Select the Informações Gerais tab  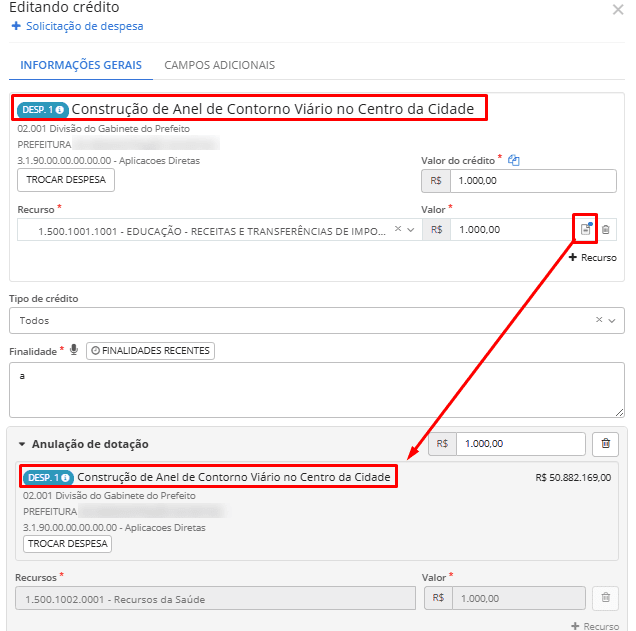(80, 65)
